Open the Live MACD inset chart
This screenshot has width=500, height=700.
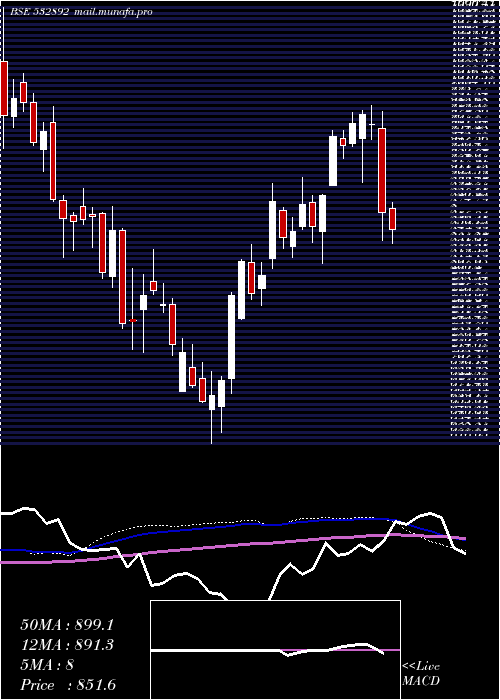(275, 650)
